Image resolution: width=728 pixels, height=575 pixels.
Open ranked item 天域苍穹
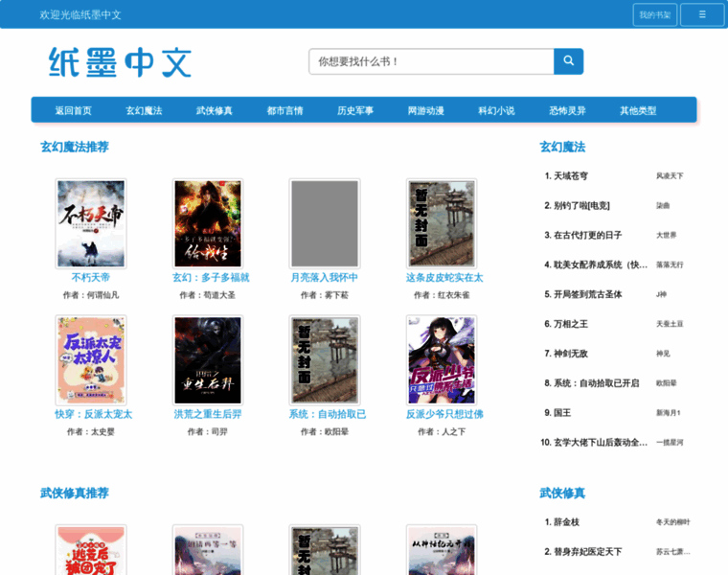pos(571,176)
